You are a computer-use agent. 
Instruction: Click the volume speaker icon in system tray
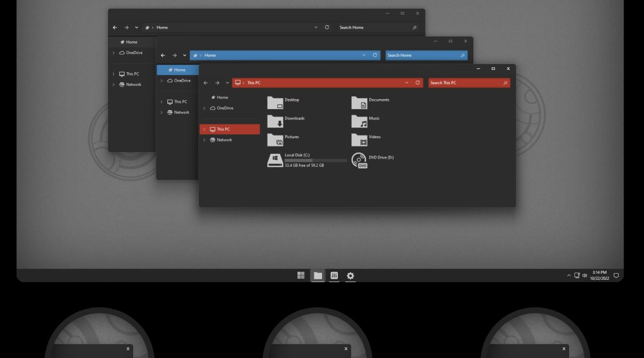click(x=585, y=275)
